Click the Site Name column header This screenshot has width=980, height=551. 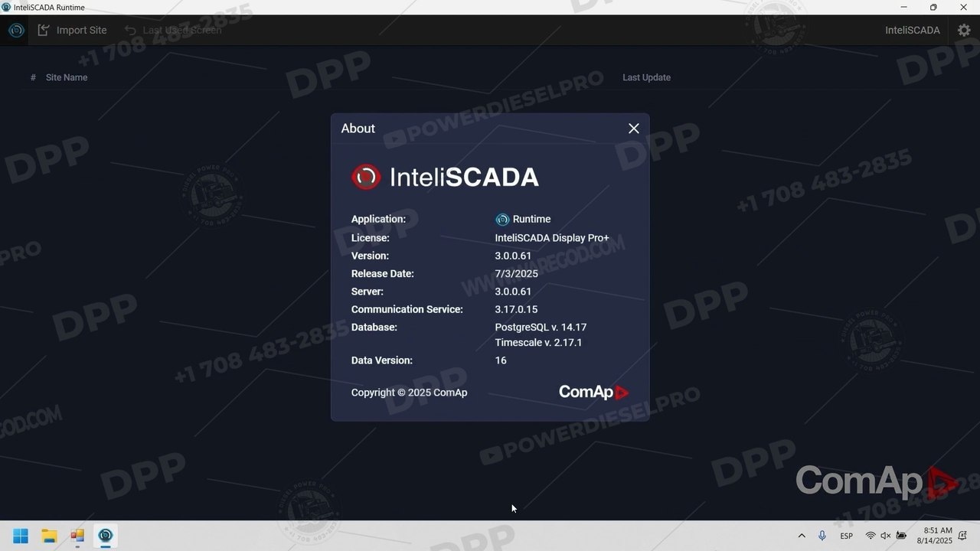67,77
